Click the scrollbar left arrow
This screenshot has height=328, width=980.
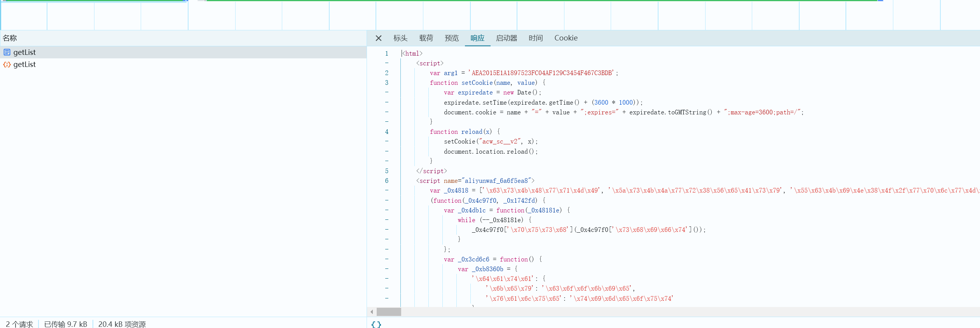[372, 312]
